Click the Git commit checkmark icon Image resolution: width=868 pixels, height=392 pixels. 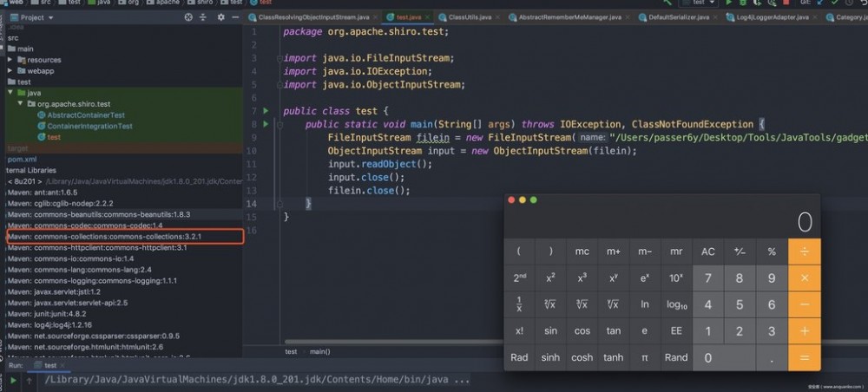(835, 3)
